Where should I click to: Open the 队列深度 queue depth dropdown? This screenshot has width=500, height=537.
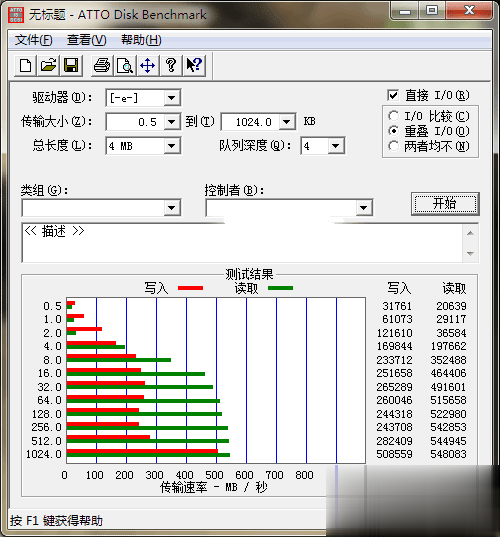click(x=336, y=146)
